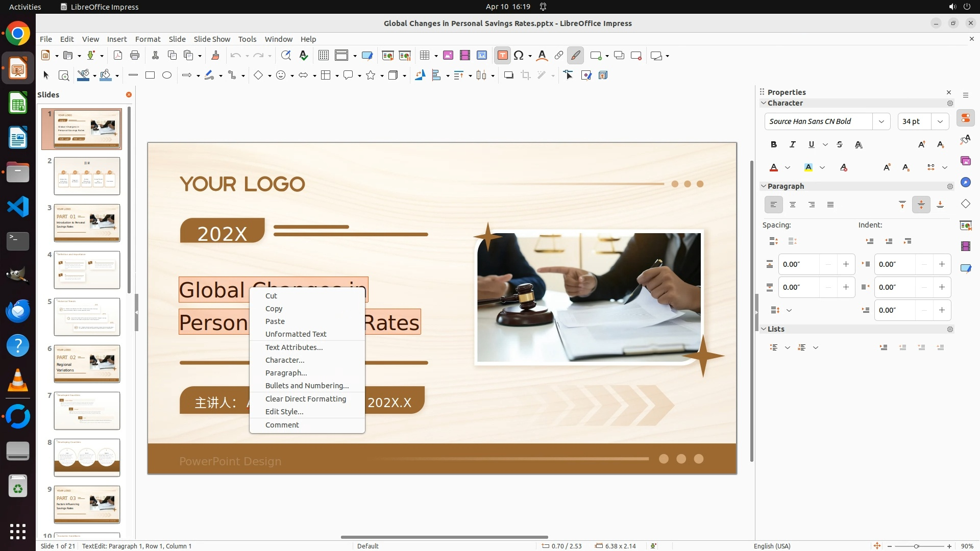The width and height of the screenshot is (980, 551).
Task: Click Character... in context menu
Action: (x=285, y=360)
